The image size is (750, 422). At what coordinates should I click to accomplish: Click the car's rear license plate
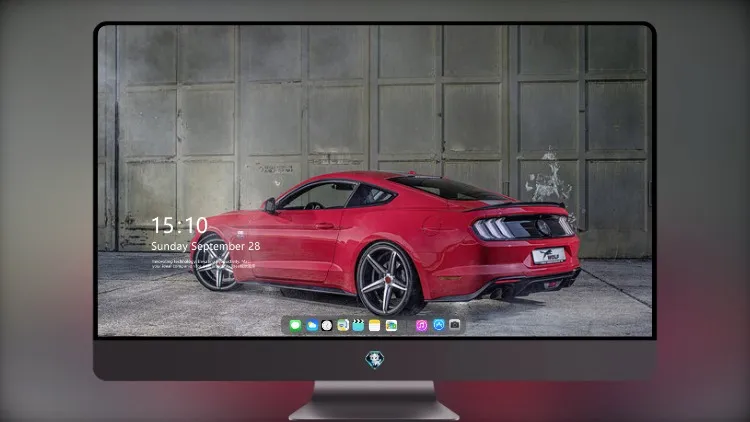click(x=549, y=255)
